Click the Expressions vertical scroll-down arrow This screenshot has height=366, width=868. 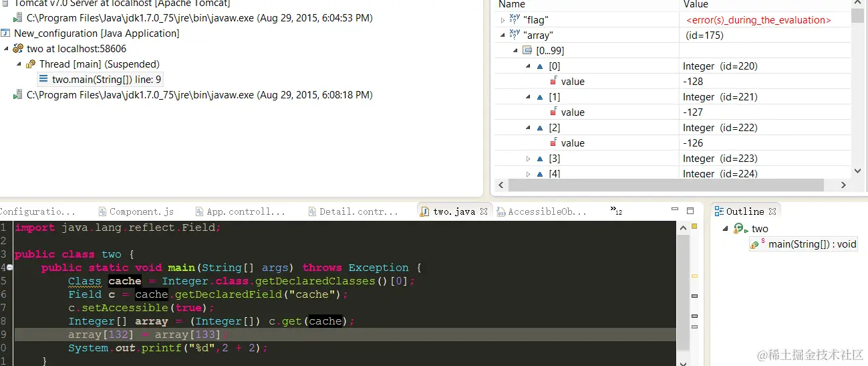858,172
